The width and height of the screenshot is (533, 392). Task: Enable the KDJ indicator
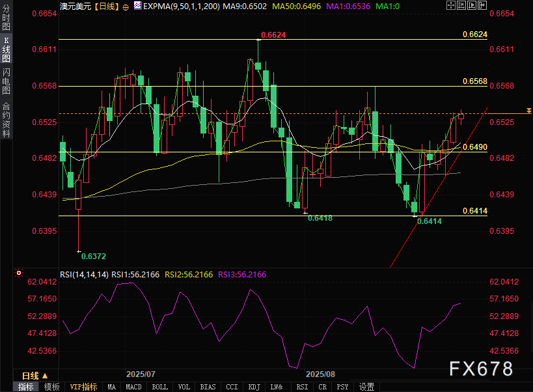pyautogui.click(x=253, y=387)
